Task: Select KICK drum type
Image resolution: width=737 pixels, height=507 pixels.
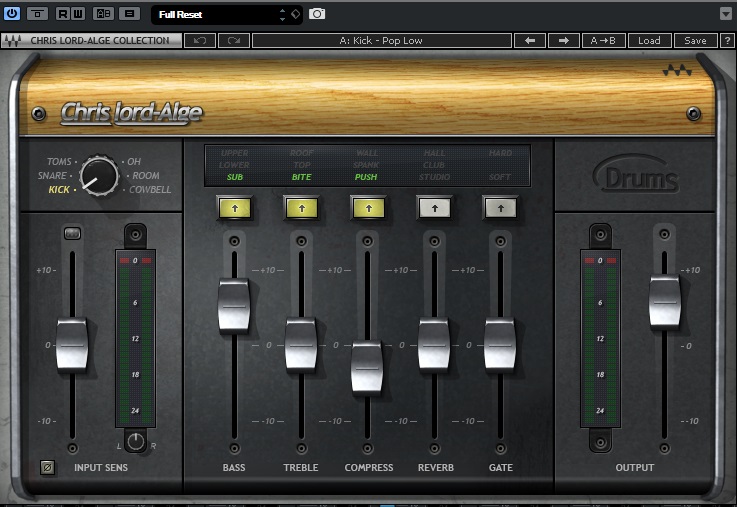Action: (59, 189)
